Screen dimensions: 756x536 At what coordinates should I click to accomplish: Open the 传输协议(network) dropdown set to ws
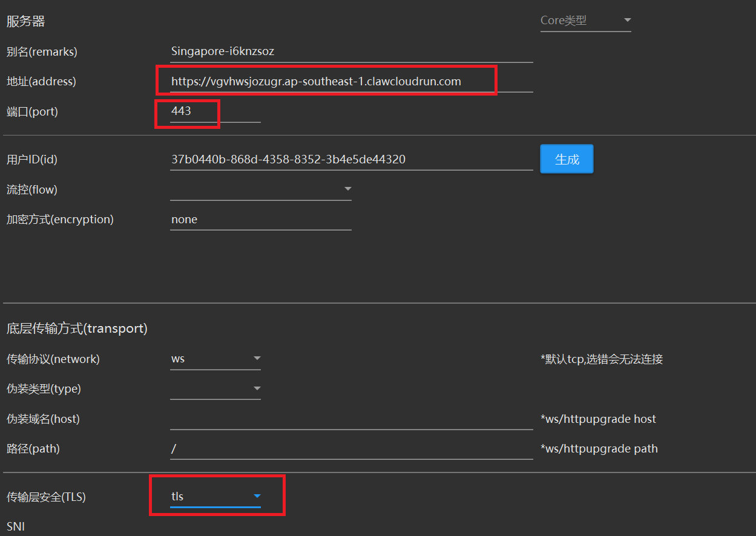pos(215,359)
